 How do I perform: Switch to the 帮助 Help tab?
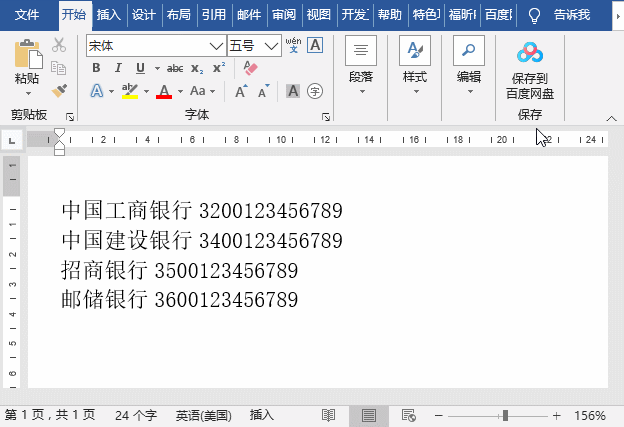(390, 15)
